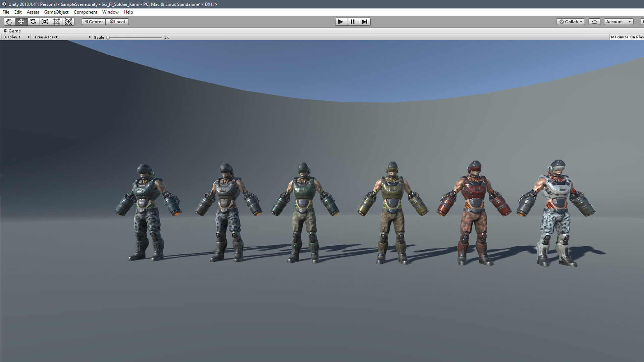The width and height of the screenshot is (644, 362).
Task: Open the File menu
Action: coord(6,12)
